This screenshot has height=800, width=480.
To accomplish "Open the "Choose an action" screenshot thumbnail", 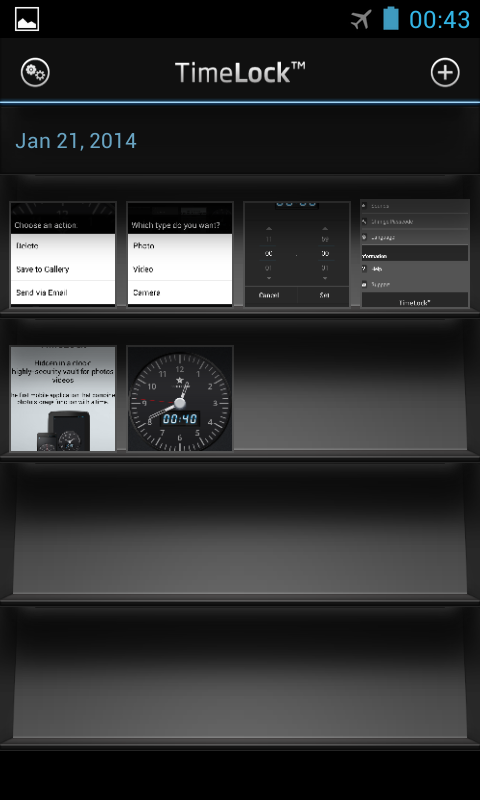I will (63, 254).
